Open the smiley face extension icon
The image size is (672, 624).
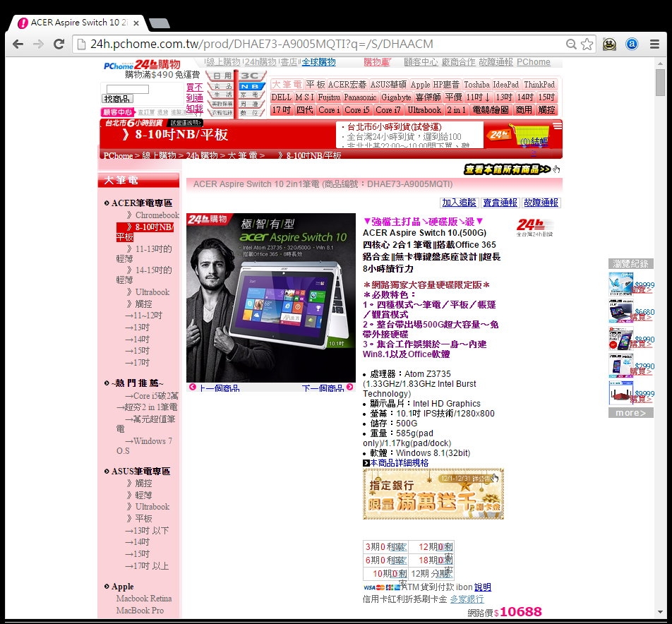tap(609, 44)
